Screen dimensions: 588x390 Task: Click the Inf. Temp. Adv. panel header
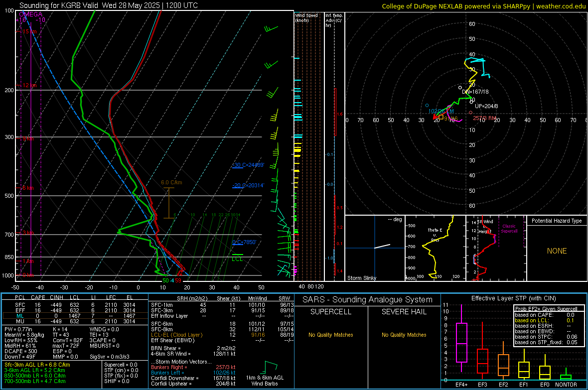[x=334, y=20]
